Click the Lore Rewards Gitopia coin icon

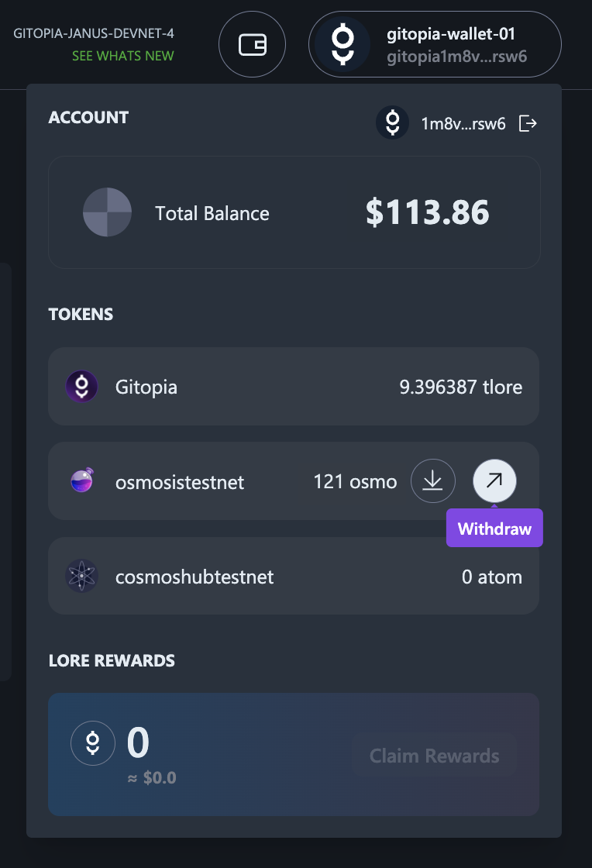(93, 743)
